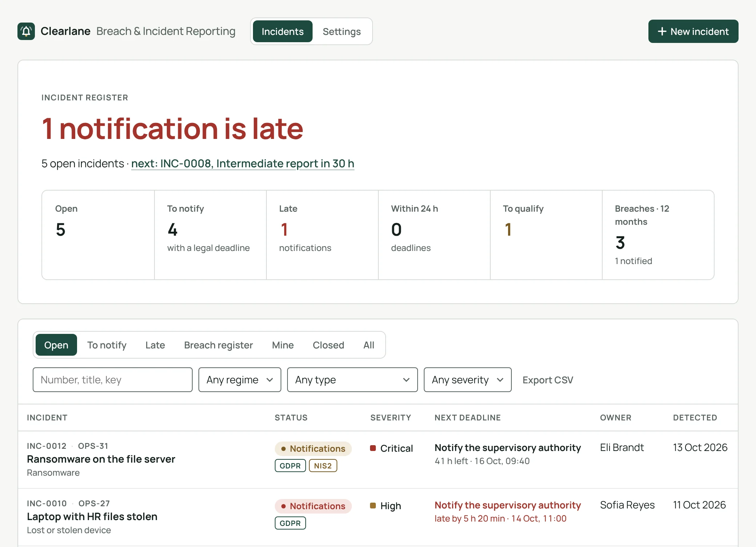
Task: Click the GDPR tag on INC-0012
Action: click(290, 466)
